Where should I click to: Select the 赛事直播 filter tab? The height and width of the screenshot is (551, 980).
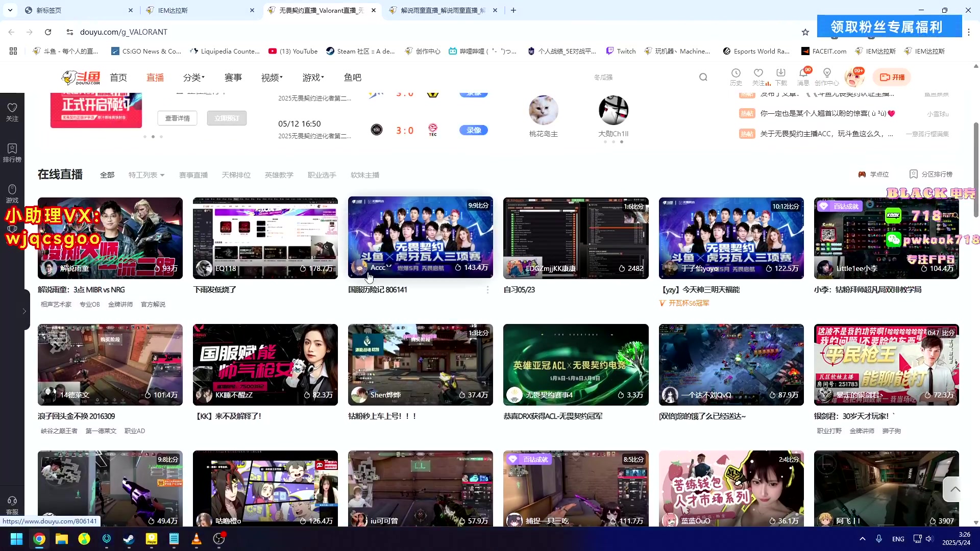click(x=193, y=175)
